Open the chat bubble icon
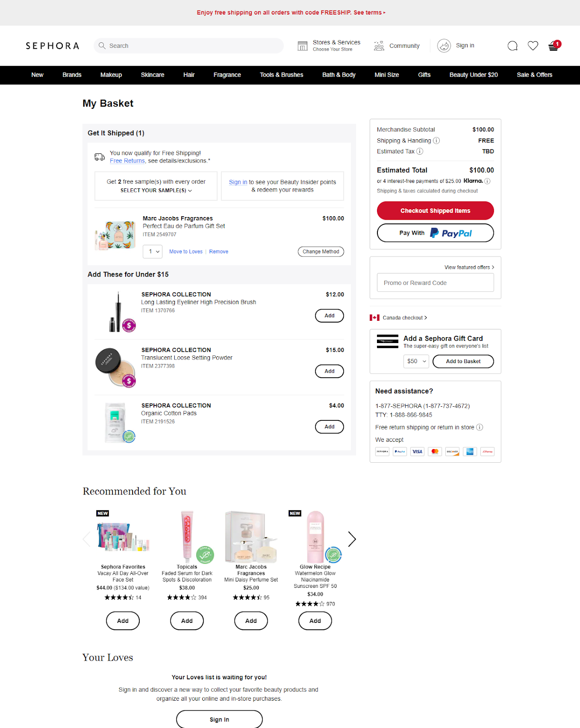This screenshot has height=728, width=580. (512, 45)
